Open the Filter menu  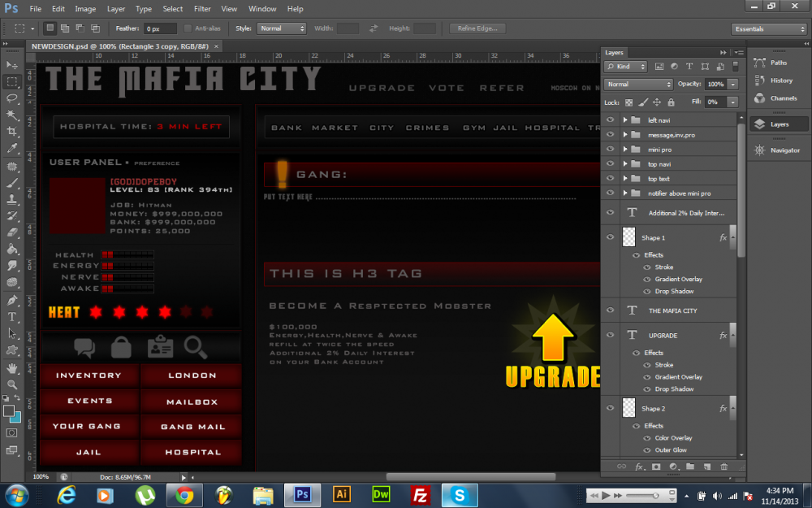[202, 9]
